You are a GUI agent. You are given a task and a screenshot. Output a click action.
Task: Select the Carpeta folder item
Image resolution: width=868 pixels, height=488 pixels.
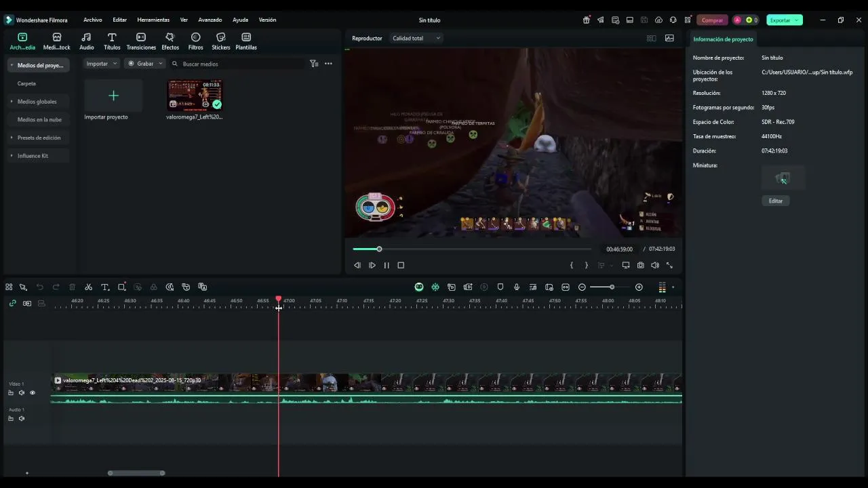(26, 84)
